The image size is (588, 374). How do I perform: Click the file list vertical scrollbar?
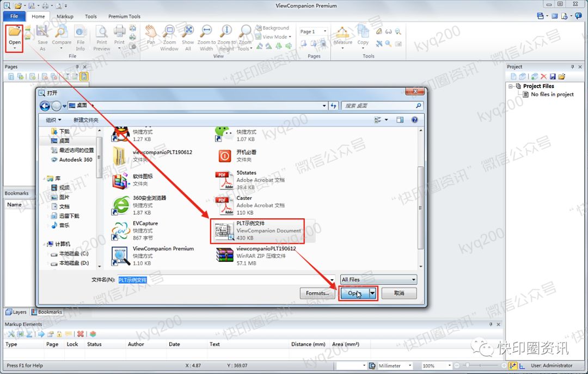[420, 208]
